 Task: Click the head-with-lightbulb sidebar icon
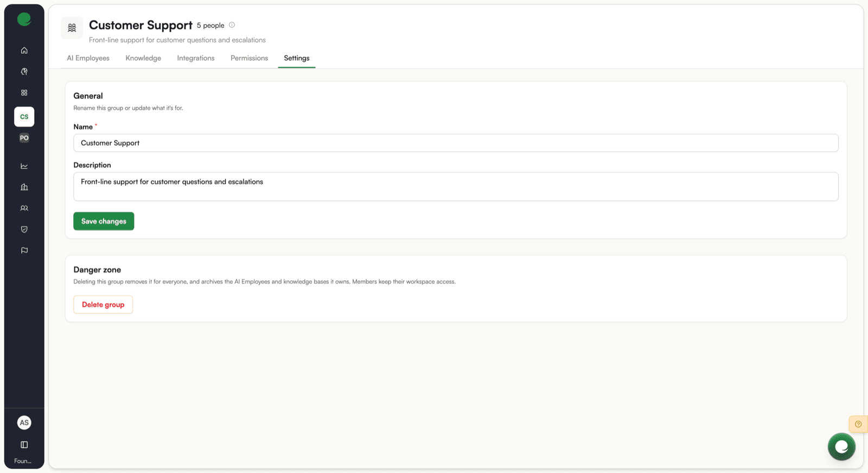click(x=24, y=72)
